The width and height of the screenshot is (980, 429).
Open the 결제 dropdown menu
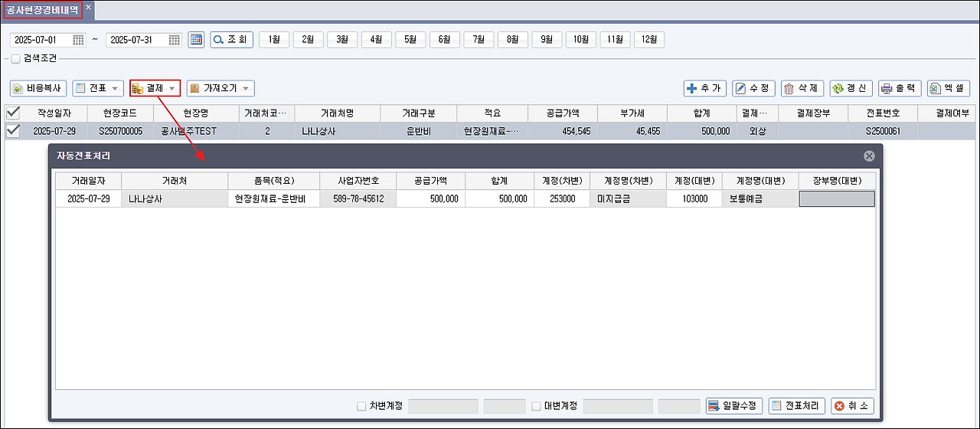click(155, 89)
